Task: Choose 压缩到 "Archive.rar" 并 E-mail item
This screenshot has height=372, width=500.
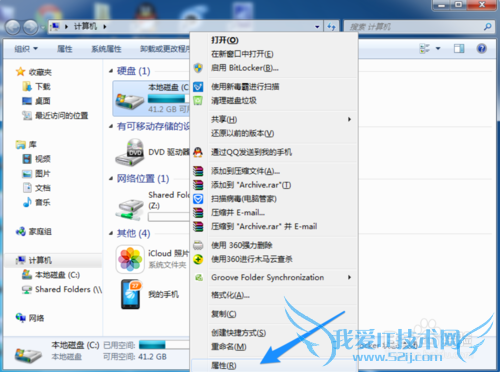Action: coord(274,227)
